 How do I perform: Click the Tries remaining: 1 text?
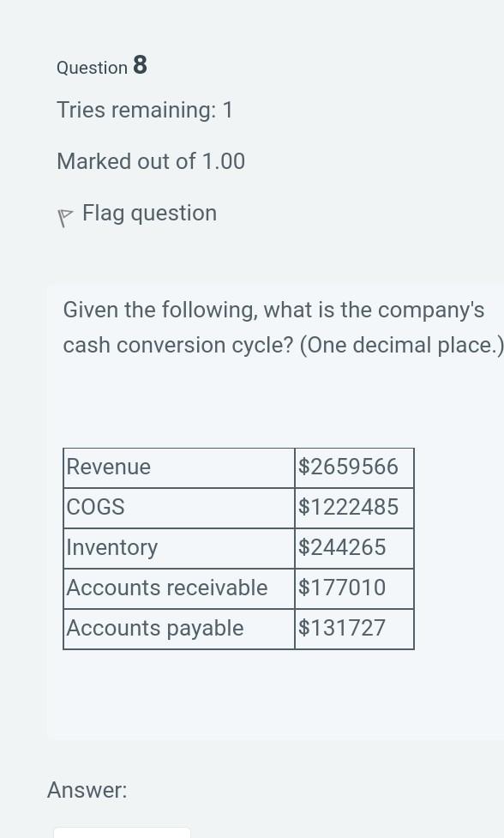point(145,110)
